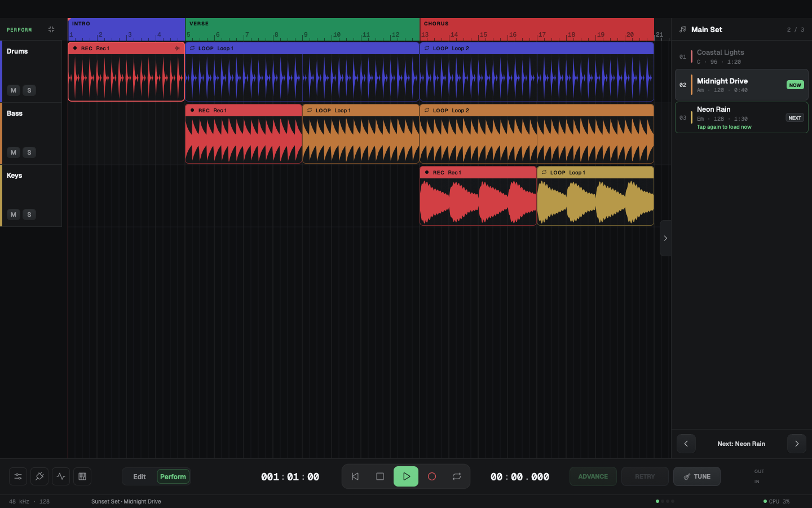This screenshot has width=812, height=508.
Task: Click the skip-to-start transport button
Action: coord(355,476)
